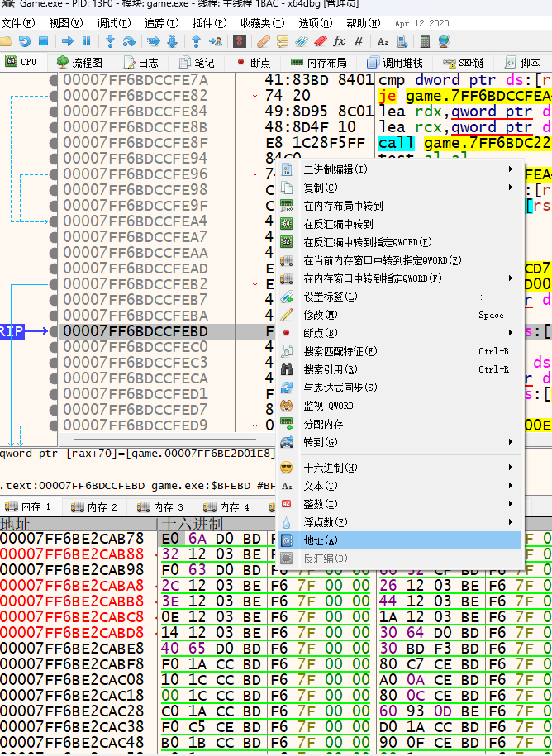552x756 pixels.
Task: Select 修改(M) with the pencil icon
Action: coord(321,315)
